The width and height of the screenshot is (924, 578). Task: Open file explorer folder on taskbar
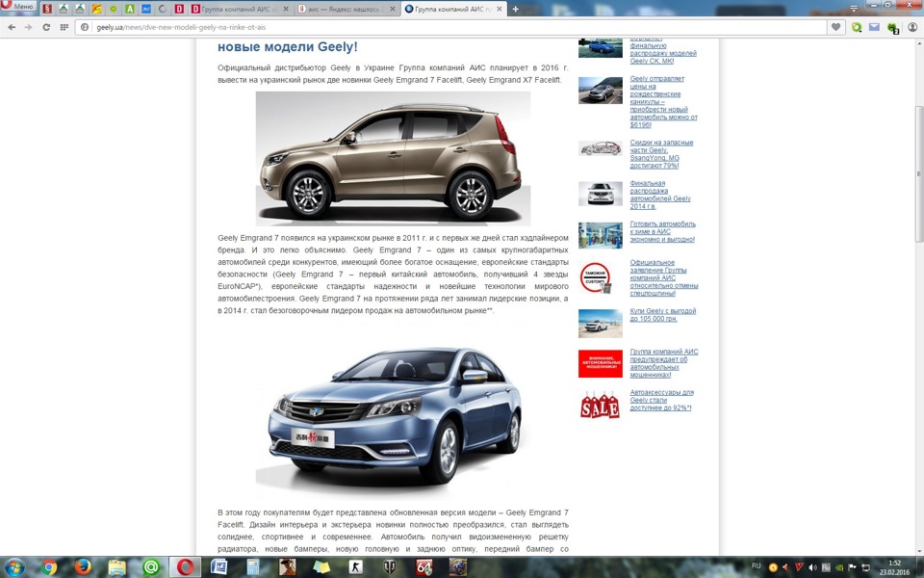[x=117, y=566]
